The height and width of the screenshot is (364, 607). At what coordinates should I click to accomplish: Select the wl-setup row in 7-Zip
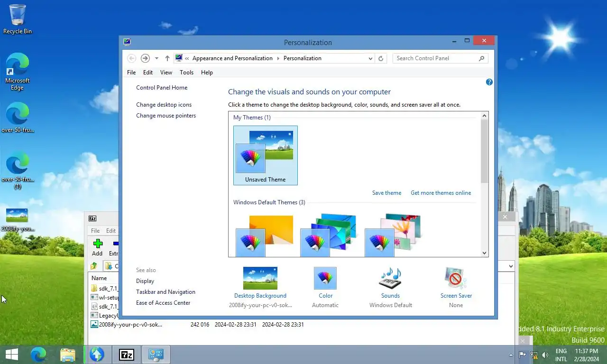click(104, 297)
